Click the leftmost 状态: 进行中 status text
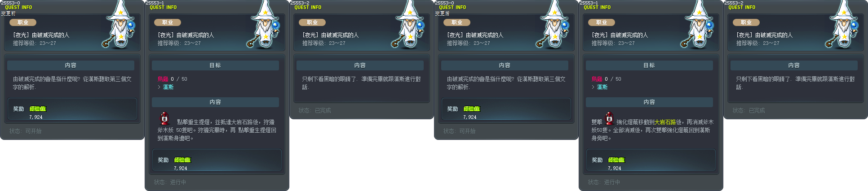This screenshot has width=868, height=191. click(170, 182)
